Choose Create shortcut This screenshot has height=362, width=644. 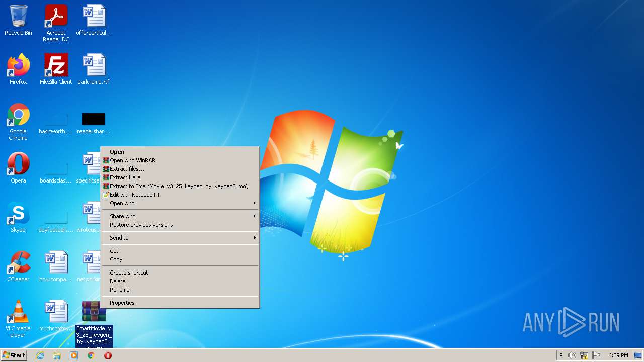point(180,273)
